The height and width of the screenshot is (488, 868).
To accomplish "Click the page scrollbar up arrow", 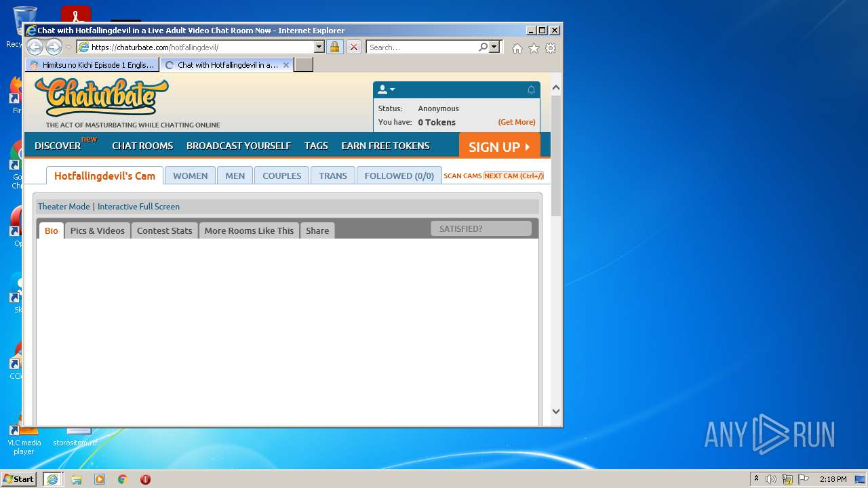I will click(x=556, y=87).
